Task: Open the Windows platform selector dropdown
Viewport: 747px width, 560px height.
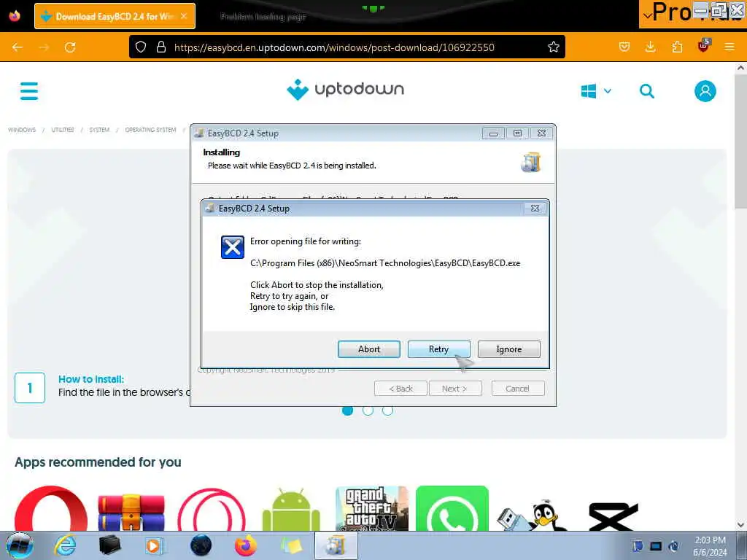Action: 595,91
